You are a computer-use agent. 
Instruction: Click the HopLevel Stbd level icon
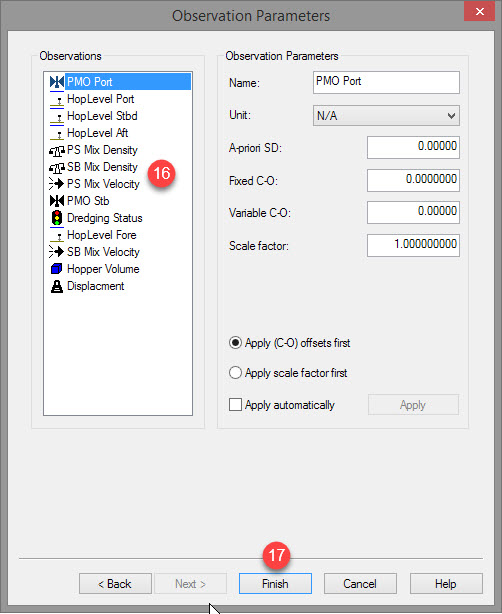(x=57, y=116)
